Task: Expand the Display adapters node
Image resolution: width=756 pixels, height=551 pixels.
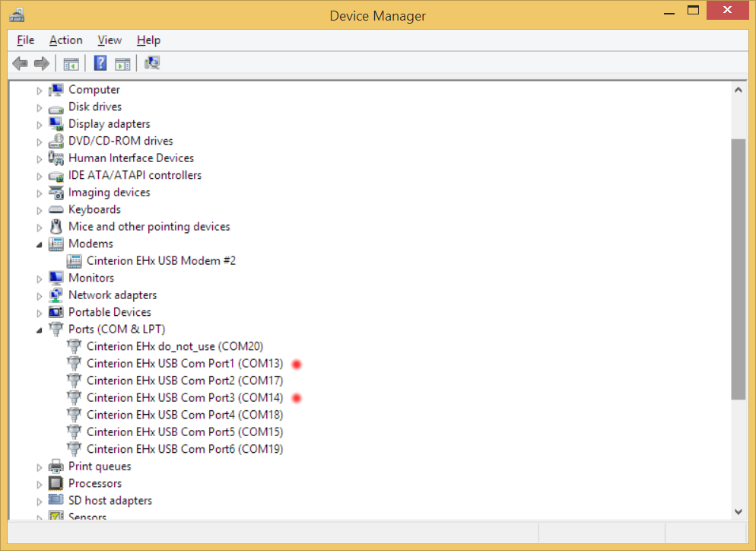Action: tap(39, 125)
